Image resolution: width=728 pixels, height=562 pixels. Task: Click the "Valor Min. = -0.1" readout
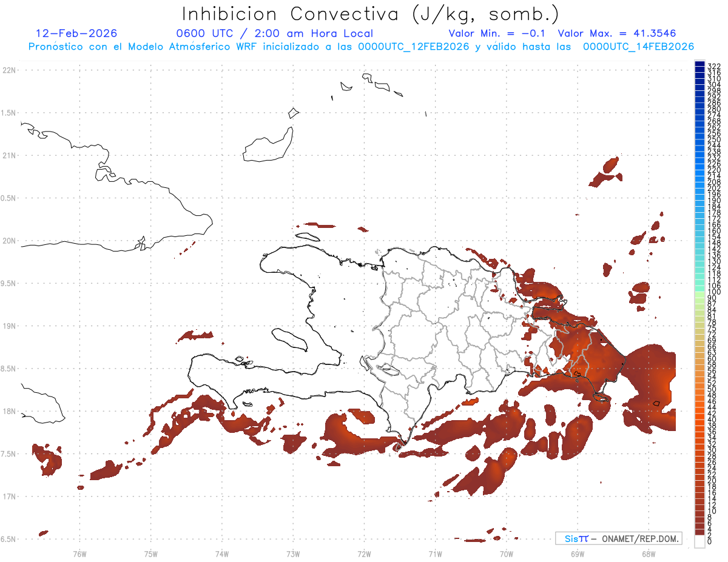coord(497,33)
